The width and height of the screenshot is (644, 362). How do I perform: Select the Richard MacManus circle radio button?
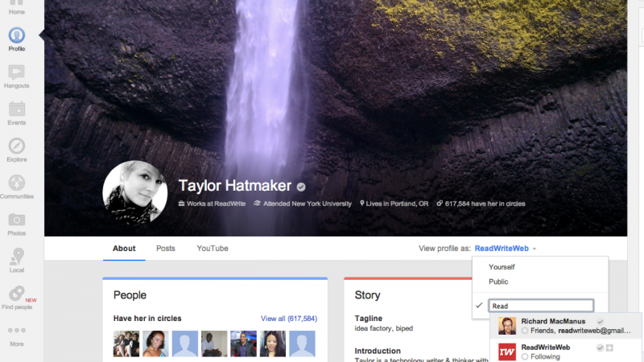coord(525,331)
